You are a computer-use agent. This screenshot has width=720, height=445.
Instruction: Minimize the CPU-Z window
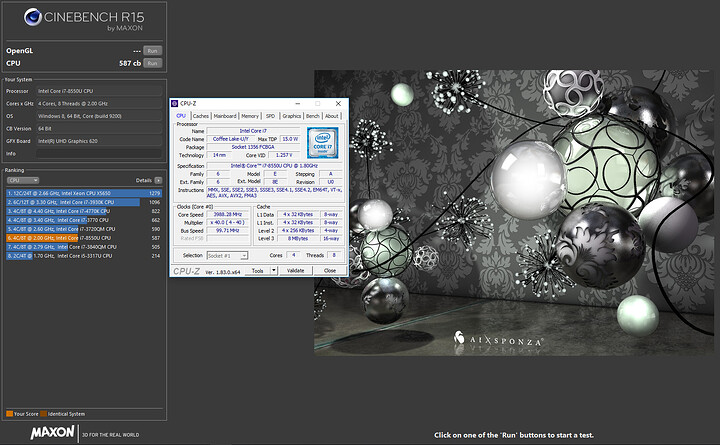pos(298,104)
